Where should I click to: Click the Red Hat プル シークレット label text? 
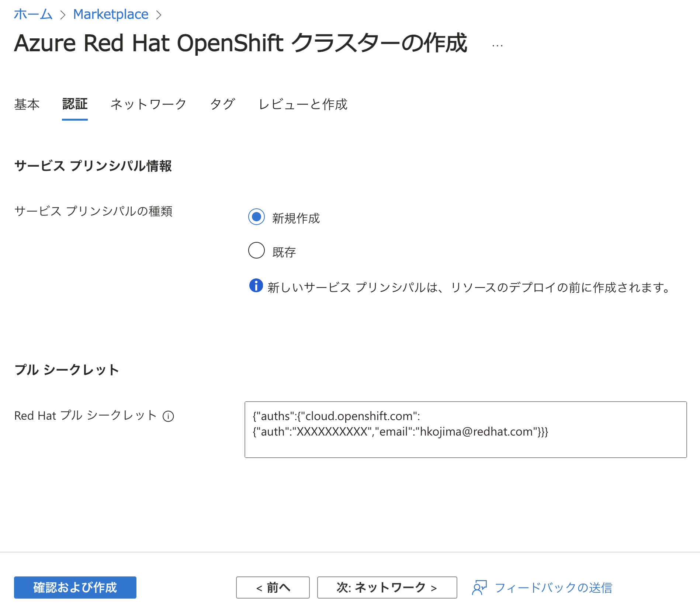[86, 416]
